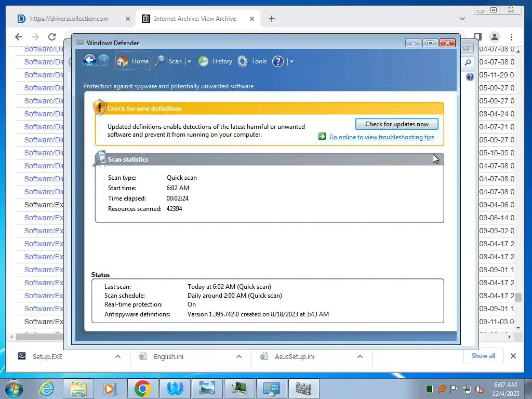Switch to Windows Defender taskbar button
Screen dimensions: 532x399
[x=303, y=389]
